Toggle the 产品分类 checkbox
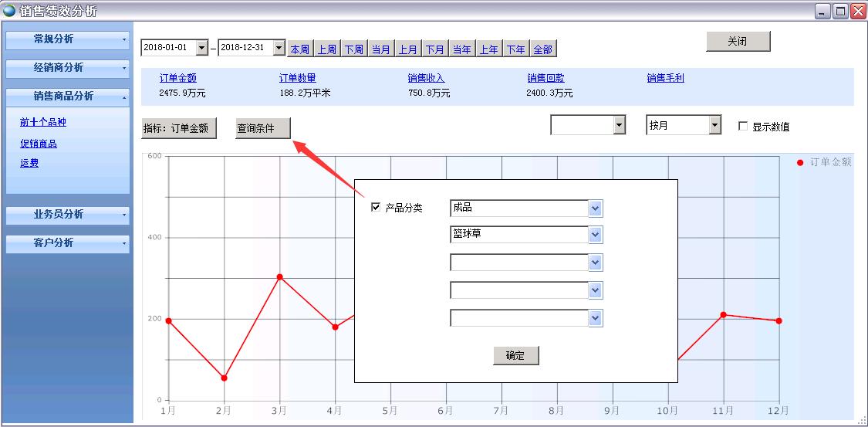Image resolution: width=868 pixels, height=427 pixels. (376, 207)
